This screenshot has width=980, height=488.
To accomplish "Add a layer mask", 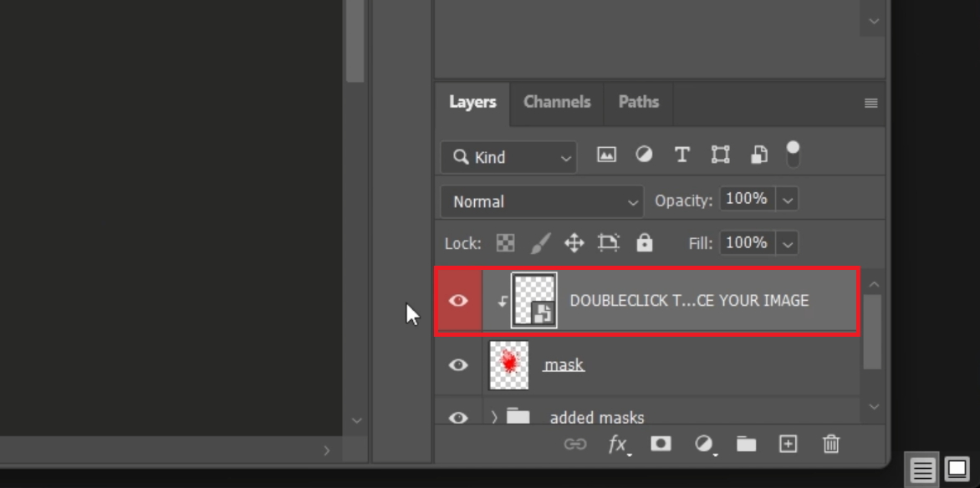I will pos(661,444).
